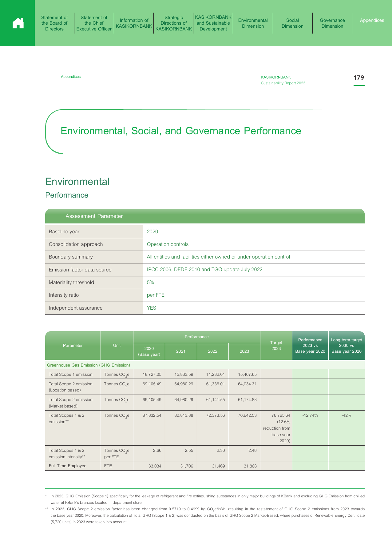Viewport: 392px width, 554px height.
Task: Select Scope 1 2020 value 18,727.05
Action: 152,374
